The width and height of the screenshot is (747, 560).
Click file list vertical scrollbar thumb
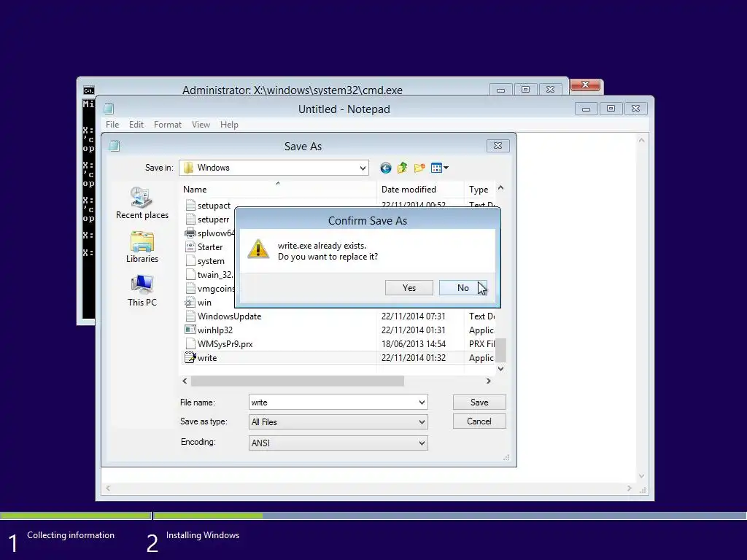coord(500,350)
